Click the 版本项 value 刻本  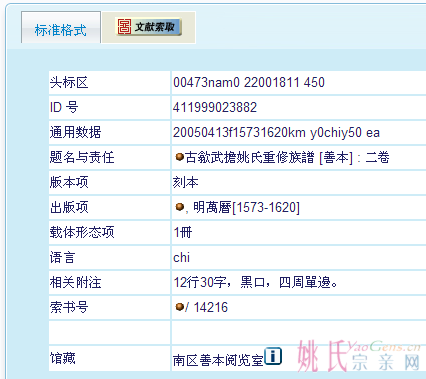point(186,182)
